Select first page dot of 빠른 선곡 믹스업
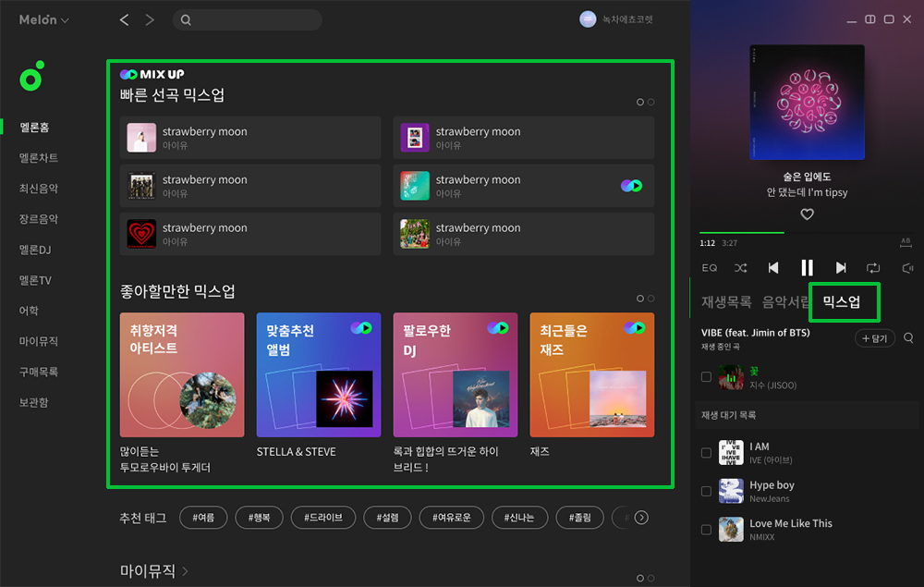The image size is (924, 587). click(640, 102)
